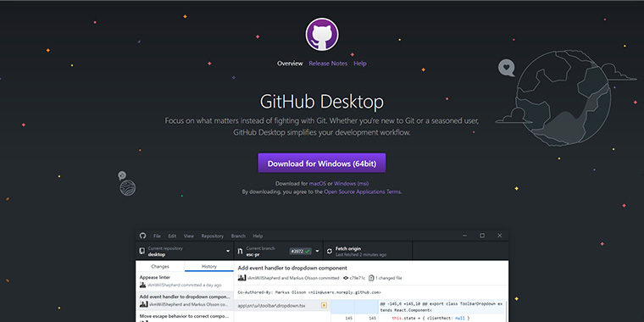Click the changed file diff icon
Viewport: 644px width, 322px height.
371,278
